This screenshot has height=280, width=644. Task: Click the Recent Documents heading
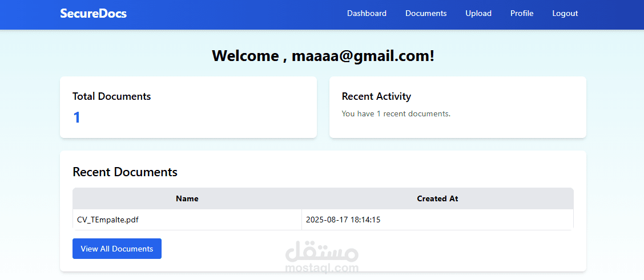click(125, 172)
